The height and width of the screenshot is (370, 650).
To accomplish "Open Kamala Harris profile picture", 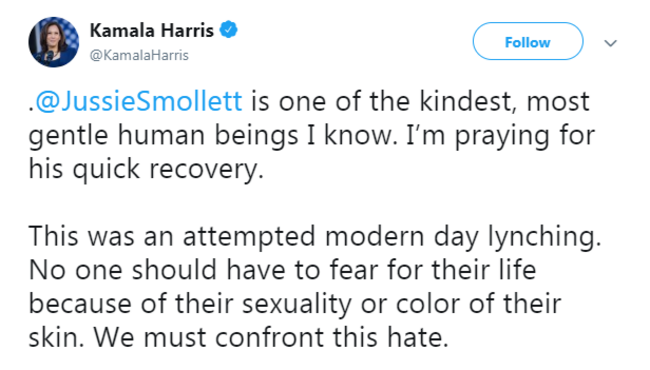I will pyautogui.click(x=53, y=42).
